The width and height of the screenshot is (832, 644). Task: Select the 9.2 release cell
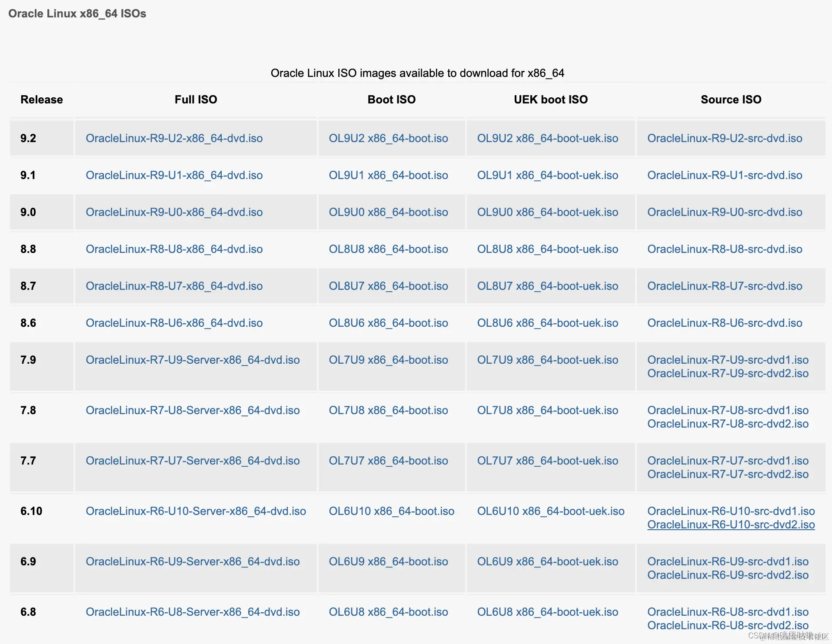42,138
